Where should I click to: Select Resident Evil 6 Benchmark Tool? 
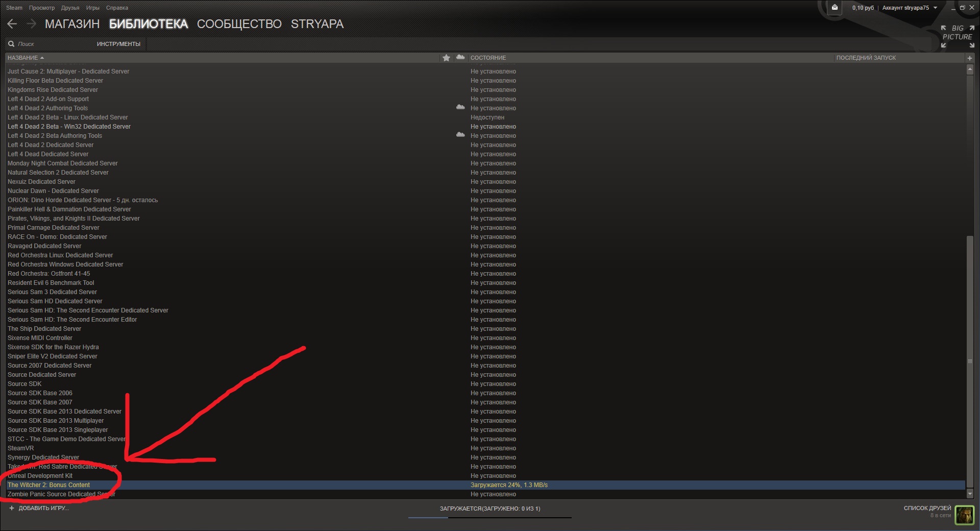point(51,283)
